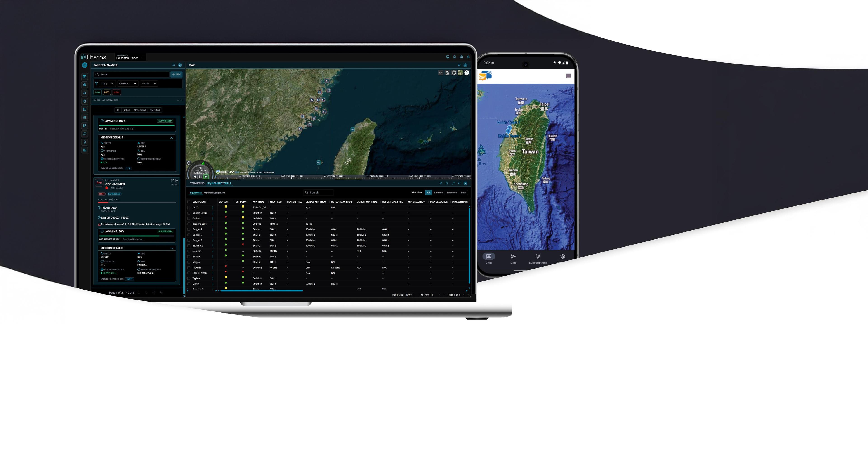Viewport: 868px width, 467px height.
Task: Select the Sensors quick filter
Action: click(x=438, y=193)
